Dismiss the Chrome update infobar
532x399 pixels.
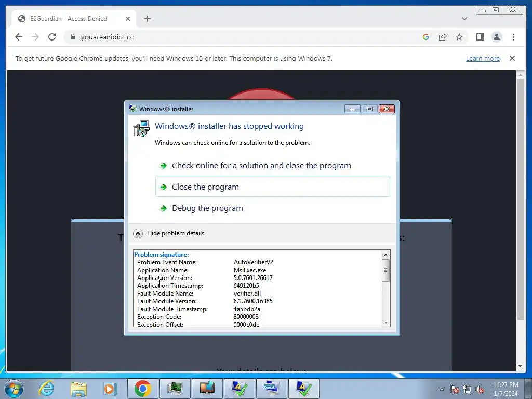pos(512,58)
